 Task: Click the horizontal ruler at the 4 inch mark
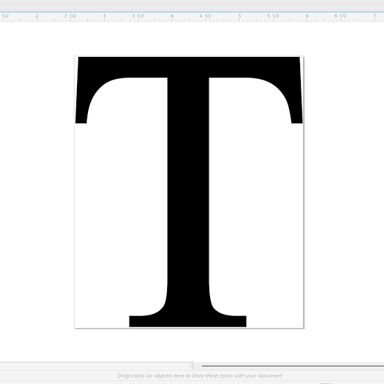[172, 17]
